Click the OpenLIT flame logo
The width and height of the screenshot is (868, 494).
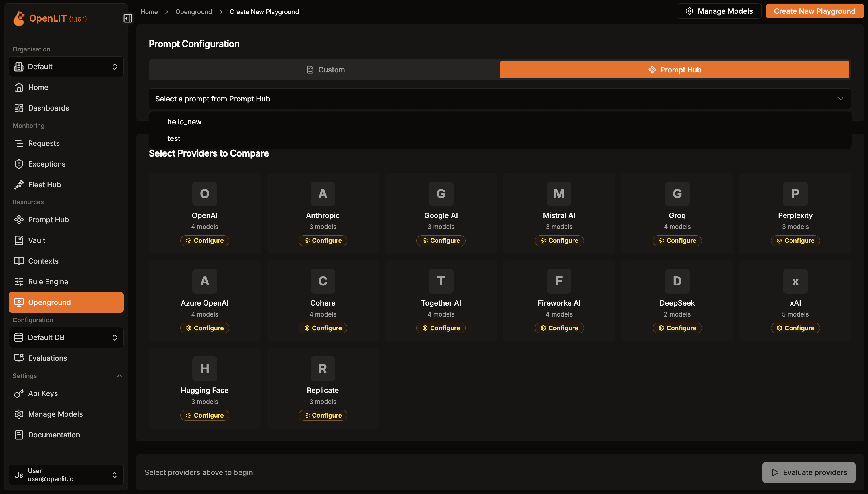[19, 18]
